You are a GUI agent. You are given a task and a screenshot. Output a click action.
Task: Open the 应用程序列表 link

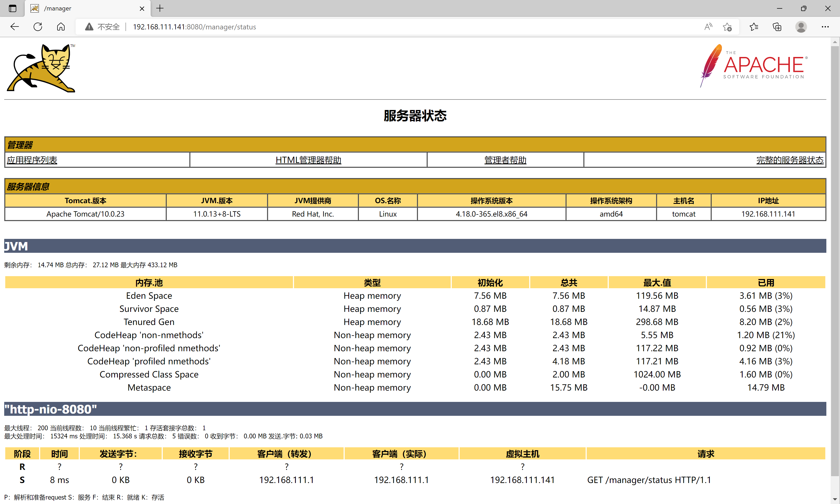click(x=32, y=160)
